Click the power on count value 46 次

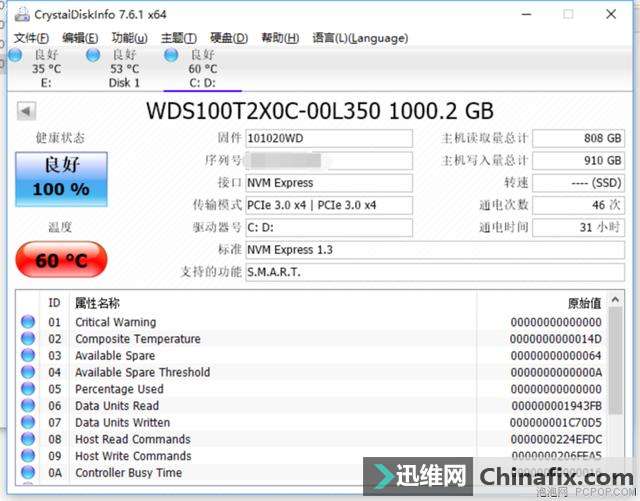[x=579, y=205]
